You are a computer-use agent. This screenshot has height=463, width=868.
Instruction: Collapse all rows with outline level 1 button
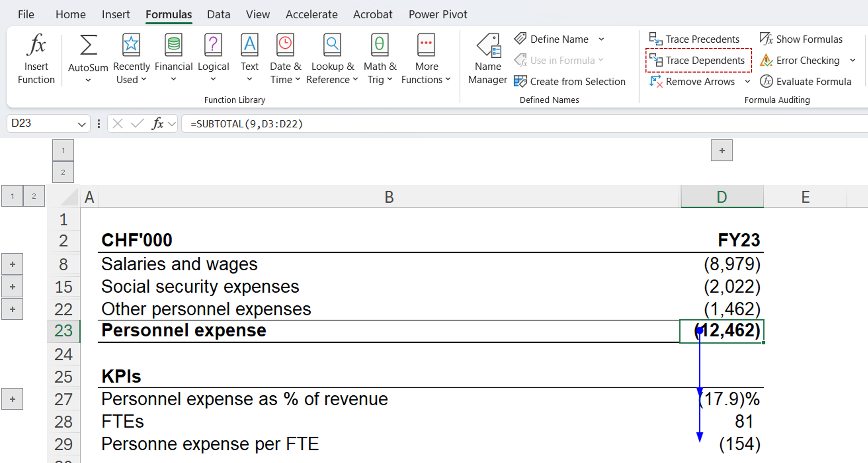pyautogui.click(x=13, y=195)
